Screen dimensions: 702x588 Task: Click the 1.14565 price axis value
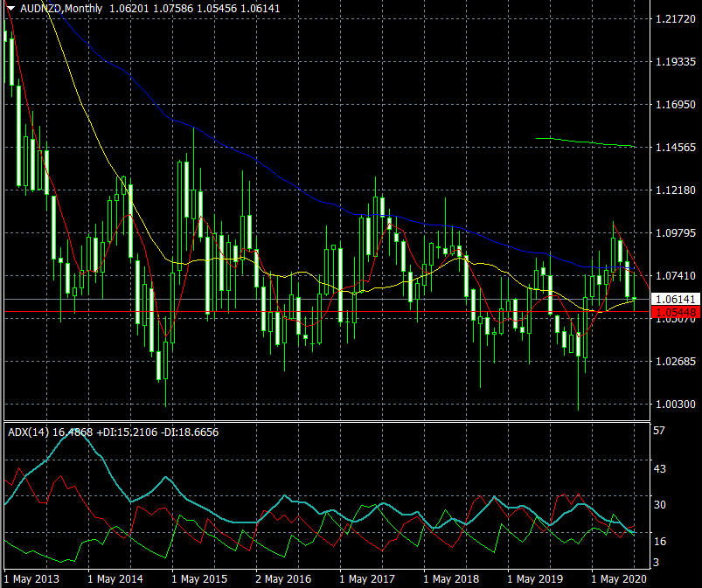[x=676, y=148]
